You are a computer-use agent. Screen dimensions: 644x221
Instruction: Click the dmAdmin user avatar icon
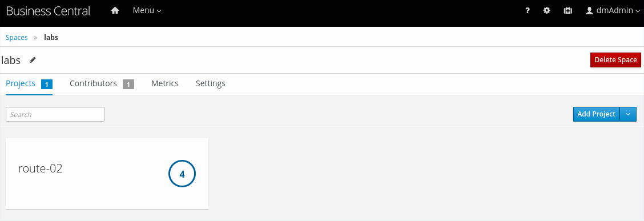coord(589,11)
